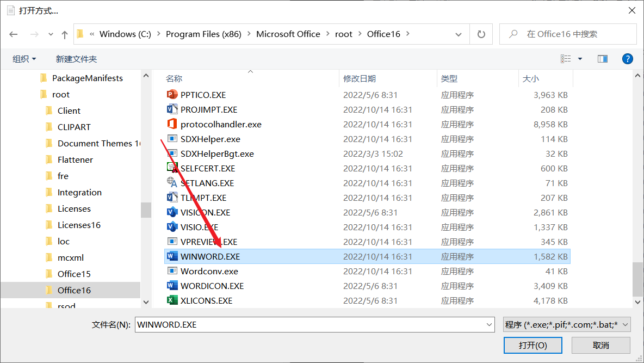Image resolution: width=644 pixels, height=363 pixels.
Task: Click the Office icon beside protocolhandler.exe
Action: click(x=172, y=124)
